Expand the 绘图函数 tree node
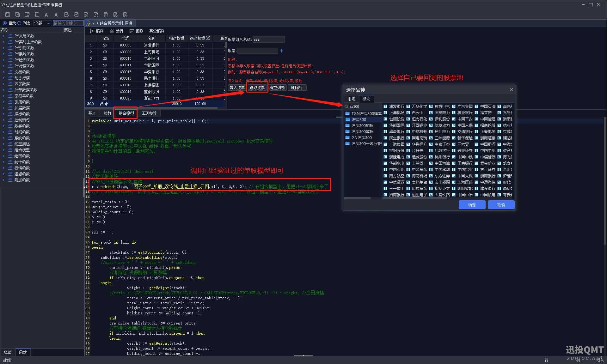This screenshot has width=607, height=364. pyautogui.click(x=3, y=156)
